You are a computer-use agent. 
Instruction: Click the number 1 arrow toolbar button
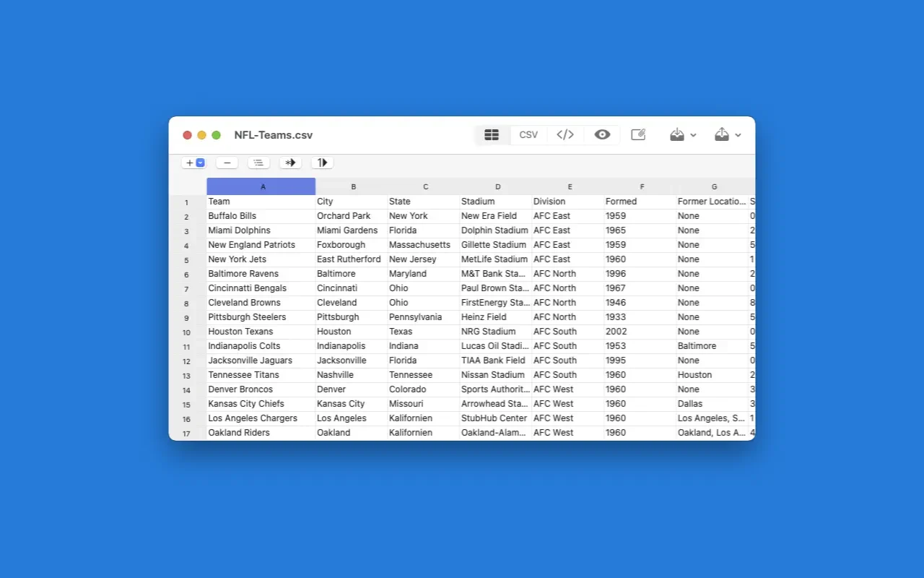tap(322, 163)
